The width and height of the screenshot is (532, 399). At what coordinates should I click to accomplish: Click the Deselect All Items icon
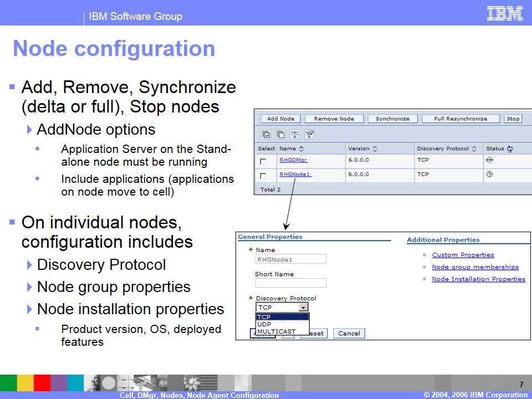(280, 134)
